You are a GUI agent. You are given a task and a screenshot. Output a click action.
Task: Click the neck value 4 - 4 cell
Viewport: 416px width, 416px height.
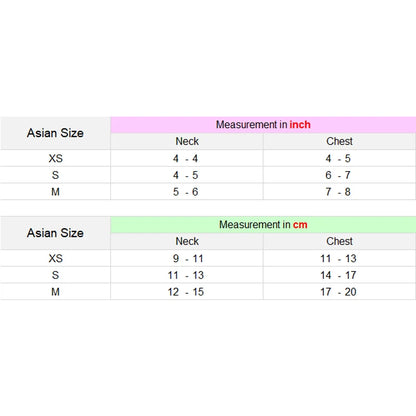click(x=187, y=158)
